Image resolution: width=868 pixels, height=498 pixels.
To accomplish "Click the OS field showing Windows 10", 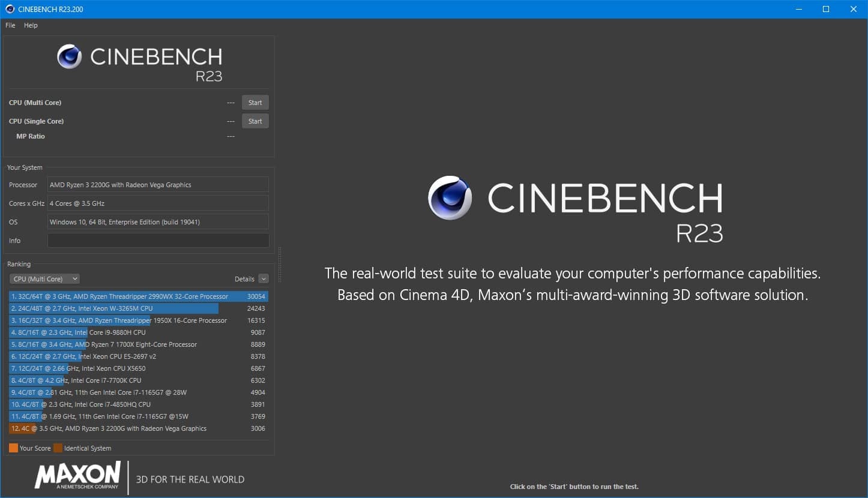I will (x=158, y=222).
